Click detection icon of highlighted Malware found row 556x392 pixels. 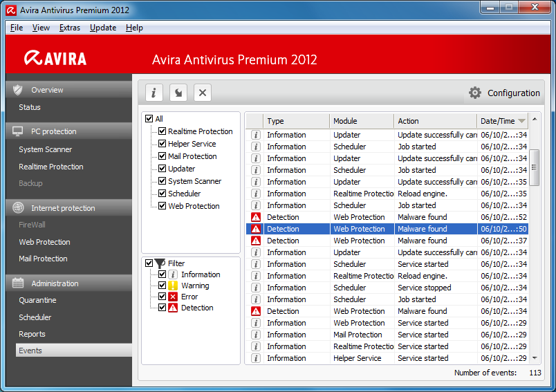[x=256, y=229]
